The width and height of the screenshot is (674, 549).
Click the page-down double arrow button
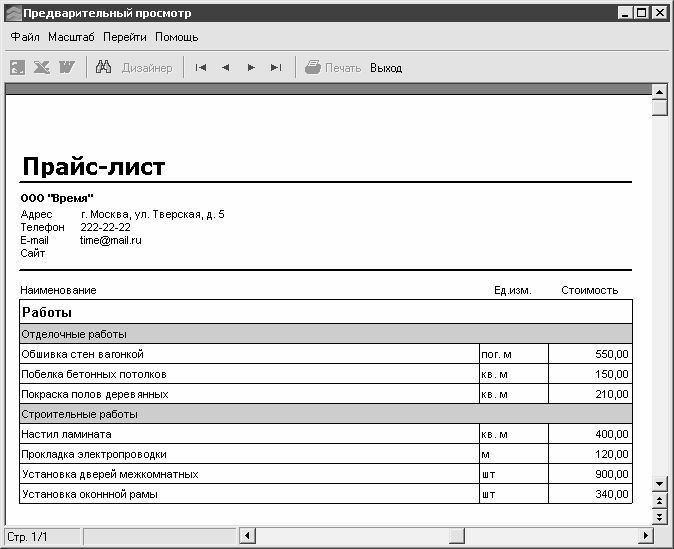click(659, 516)
